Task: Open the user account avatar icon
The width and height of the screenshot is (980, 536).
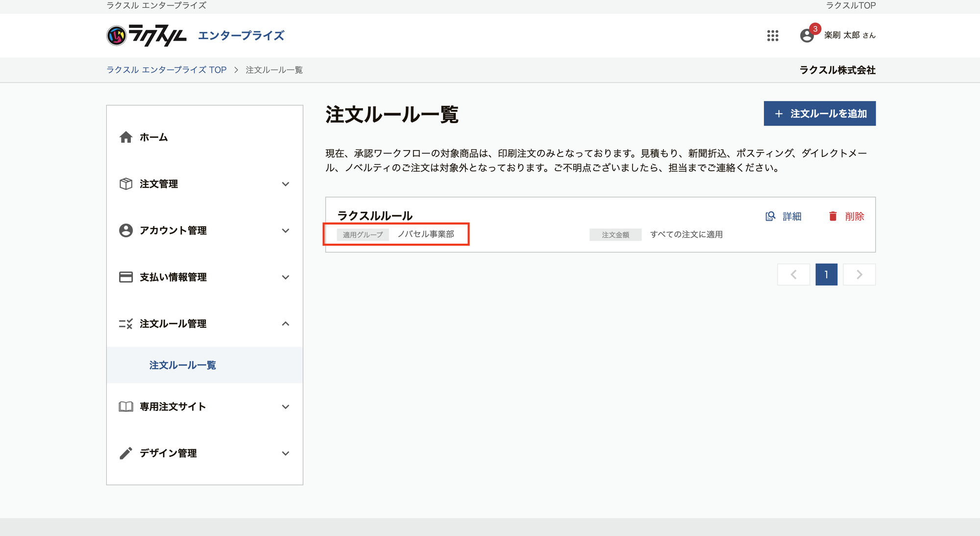Action: pyautogui.click(x=807, y=36)
